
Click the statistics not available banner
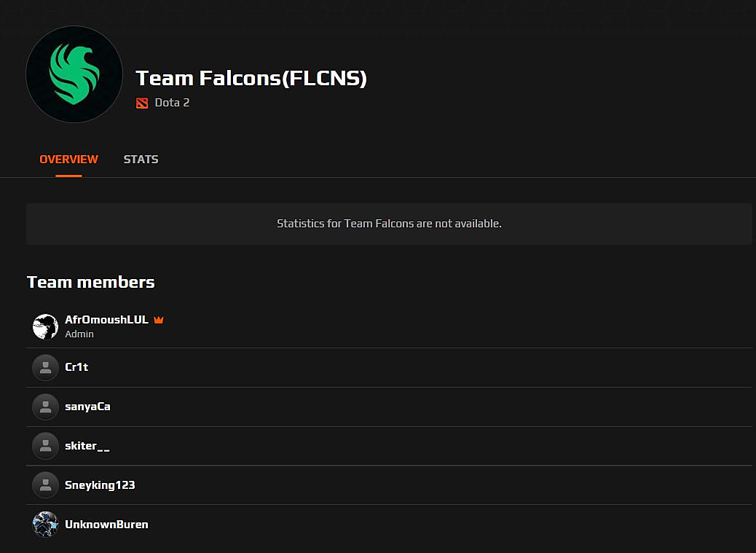[389, 224]
